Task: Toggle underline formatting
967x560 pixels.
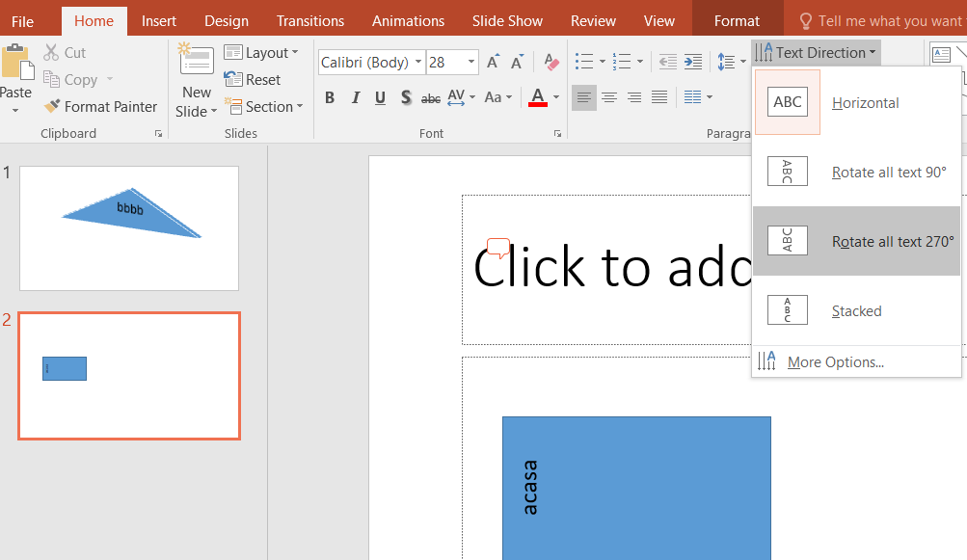Action: pyautogui.click(x=380, y=97)
